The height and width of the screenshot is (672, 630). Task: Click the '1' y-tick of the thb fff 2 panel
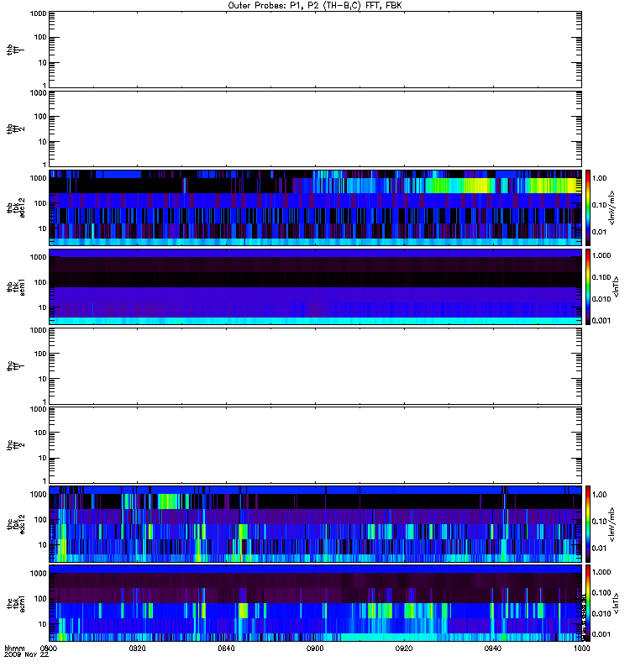coord(45,165)
